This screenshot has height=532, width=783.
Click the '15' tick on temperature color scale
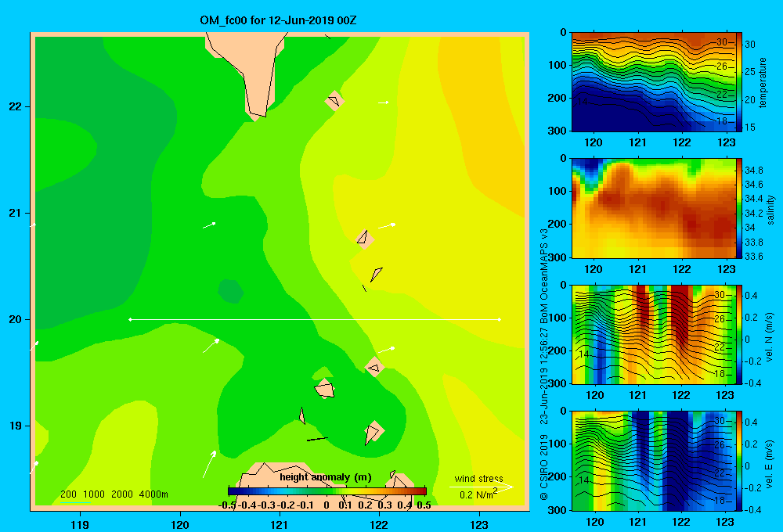(x=750, y=128)
